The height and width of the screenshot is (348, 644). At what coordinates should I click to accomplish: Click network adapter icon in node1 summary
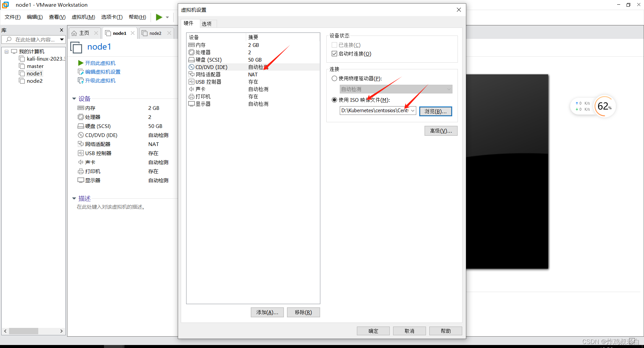pos(81,144)
